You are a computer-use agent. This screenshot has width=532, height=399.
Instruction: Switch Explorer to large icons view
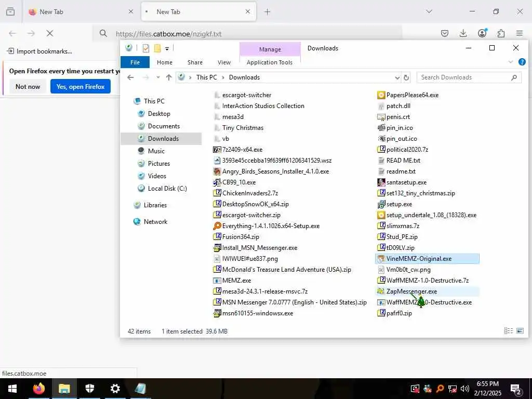pos(520,331)
